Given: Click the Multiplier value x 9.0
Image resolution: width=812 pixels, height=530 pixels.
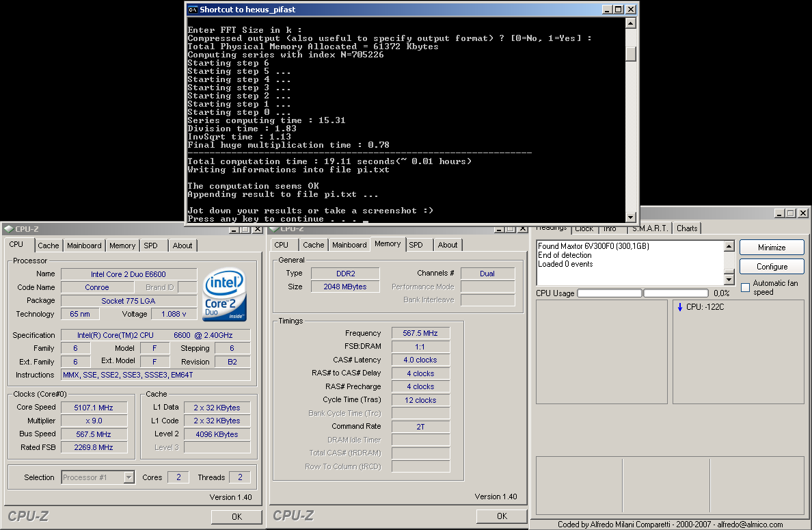Looking at the screenshot, I should 94,421.
